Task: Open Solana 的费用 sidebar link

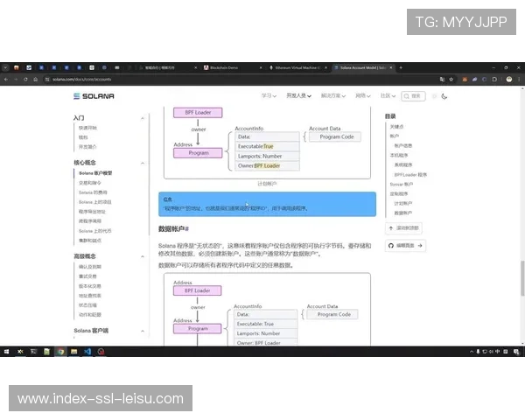Action: point(93,192)
